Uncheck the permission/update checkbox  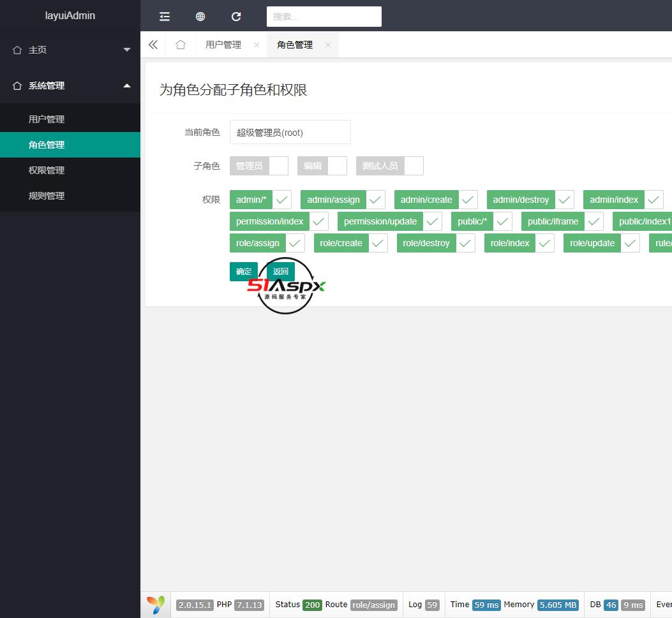point(389,221)
